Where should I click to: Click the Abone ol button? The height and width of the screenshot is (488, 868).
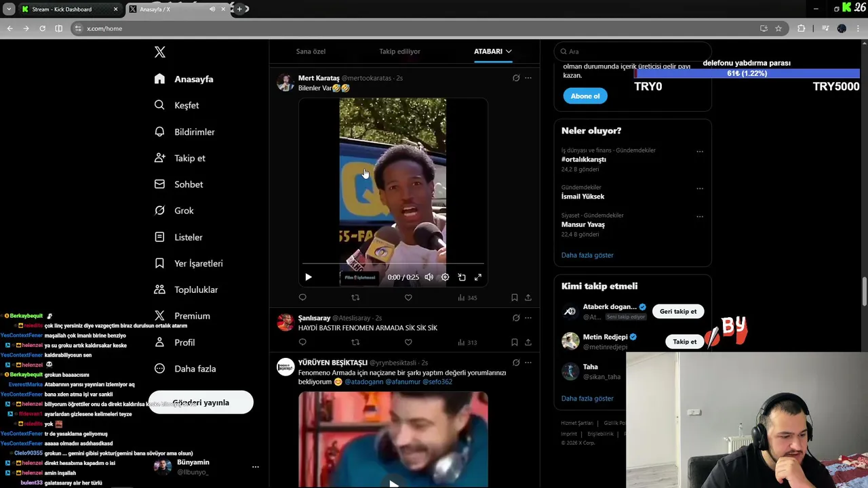coord(585,96)
